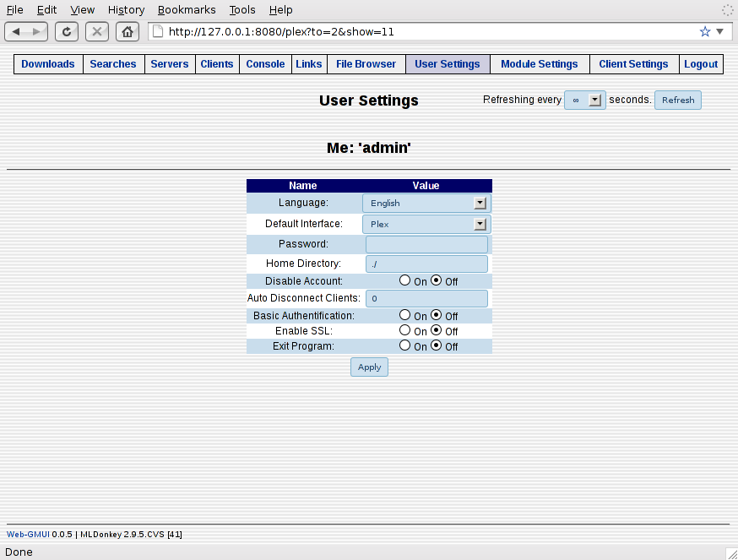Bookmark this page with the star icon
This screenshot has width=738, height=560.
pos(704,31)
